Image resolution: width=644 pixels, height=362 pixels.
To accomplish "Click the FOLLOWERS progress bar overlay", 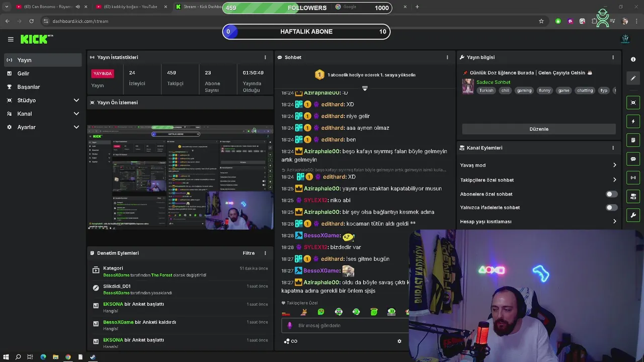I will (306, 8).
